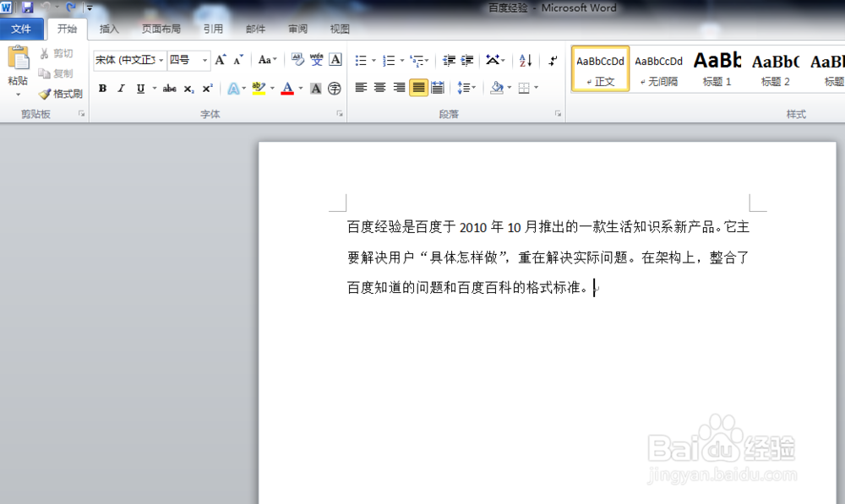Screen dimensions: 845x504
Task: Toggle Italic formatting
Action: 121,89
